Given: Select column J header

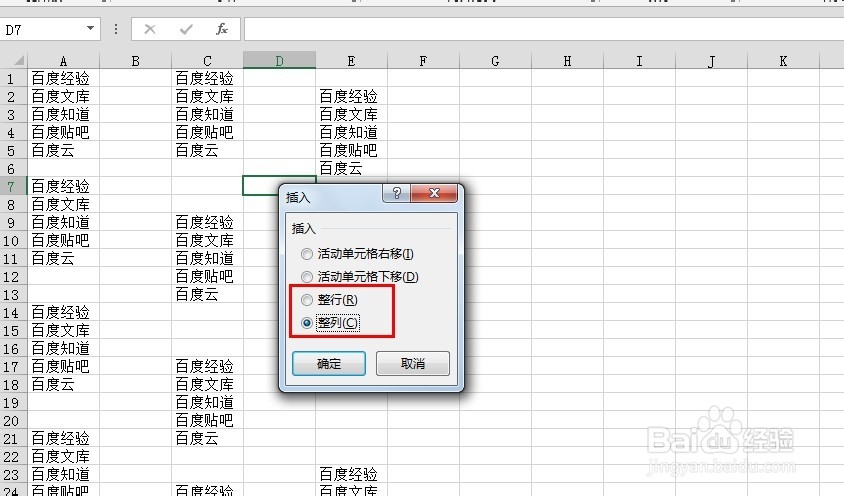Looking at the screenshot, I should tap(712, 61).
